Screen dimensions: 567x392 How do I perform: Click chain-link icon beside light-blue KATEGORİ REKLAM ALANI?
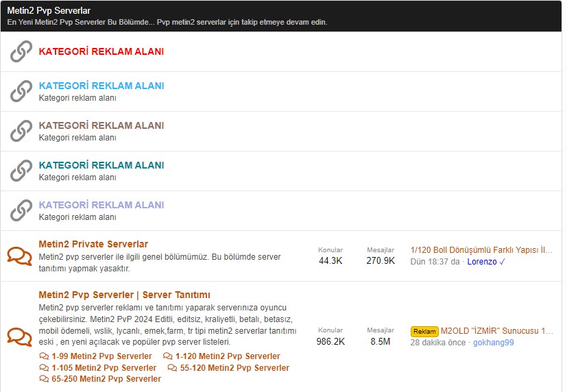point(21,91)
